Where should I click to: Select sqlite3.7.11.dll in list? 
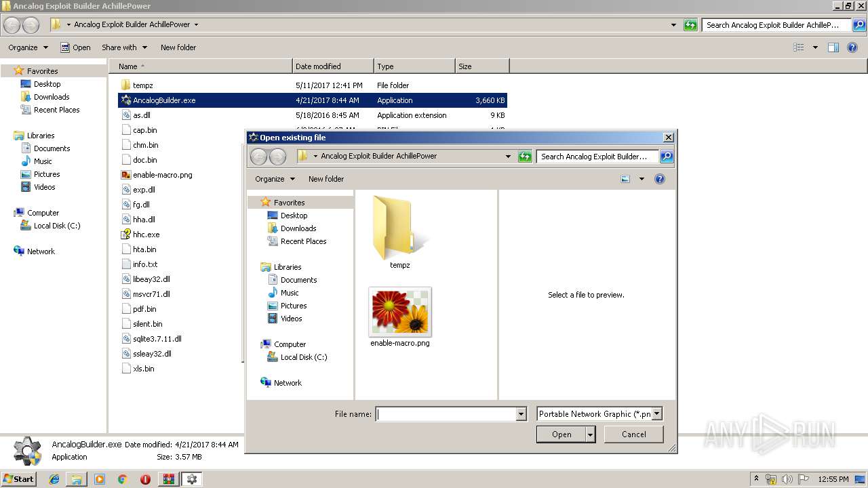[151, 339]
